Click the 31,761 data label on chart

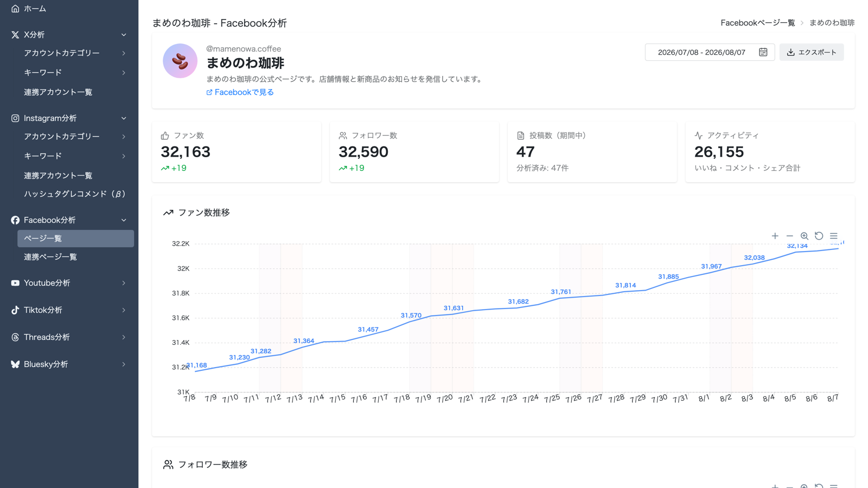(x=561, y=292)
